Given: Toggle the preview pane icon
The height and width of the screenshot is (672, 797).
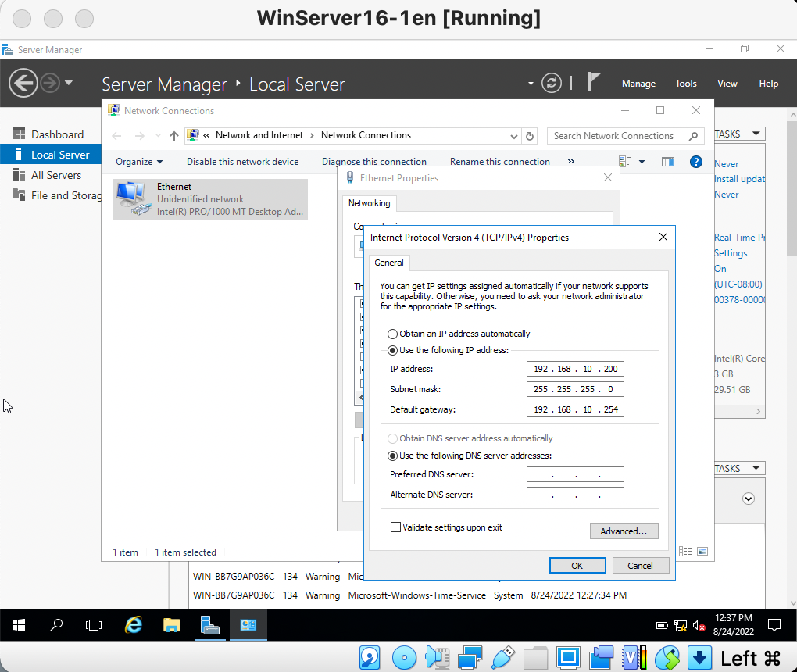Looking at the screenshot, I should (668, 162).
